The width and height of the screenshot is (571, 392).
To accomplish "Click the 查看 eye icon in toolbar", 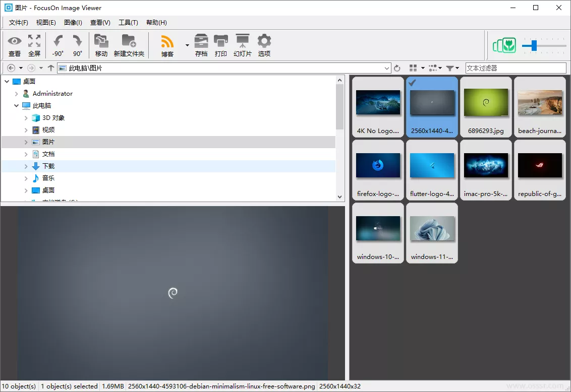I will pos(15,45).
